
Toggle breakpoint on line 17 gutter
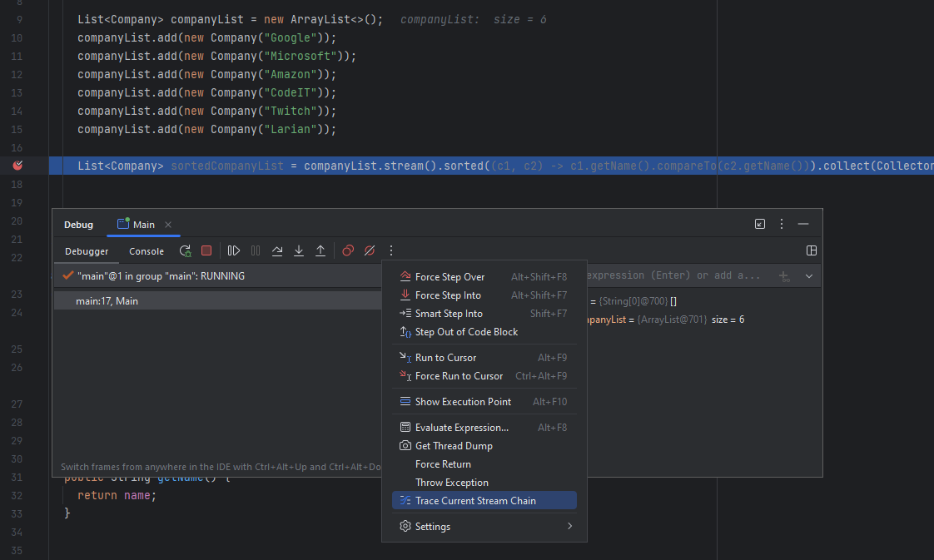point(17,166)
